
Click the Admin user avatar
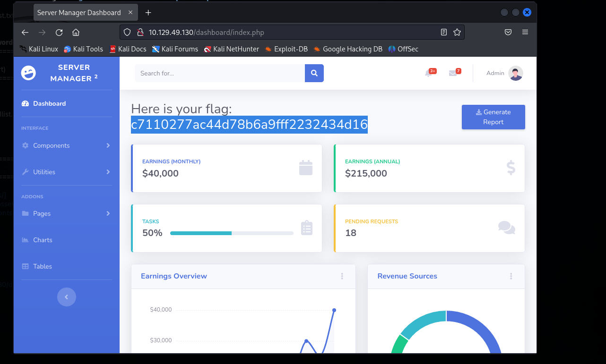point(516,73)
